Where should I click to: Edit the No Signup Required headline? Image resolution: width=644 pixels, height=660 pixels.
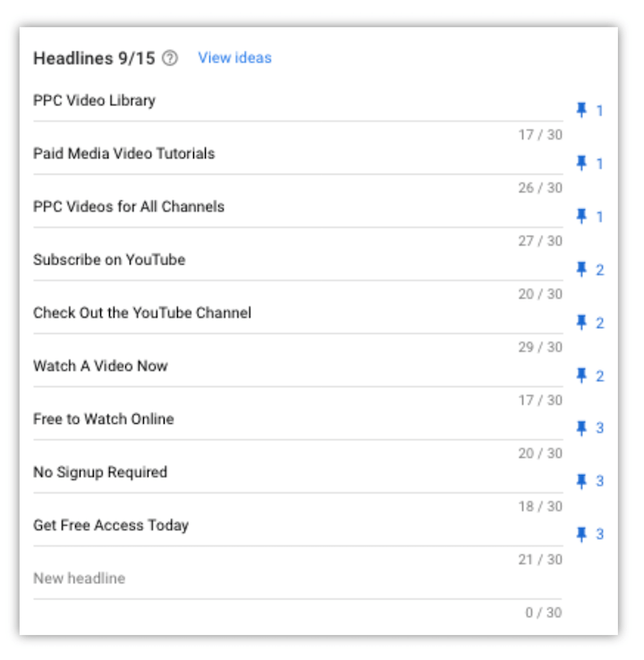[x=298, y=472]
